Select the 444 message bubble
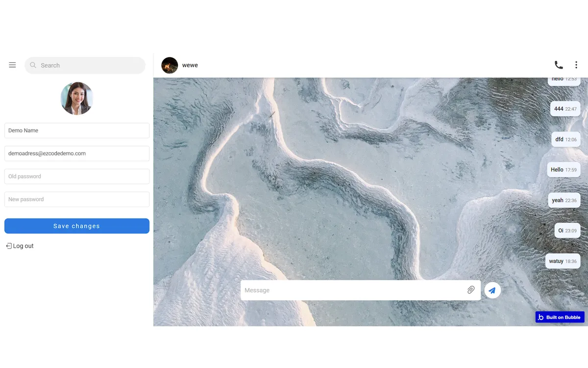 click(565, 109)
